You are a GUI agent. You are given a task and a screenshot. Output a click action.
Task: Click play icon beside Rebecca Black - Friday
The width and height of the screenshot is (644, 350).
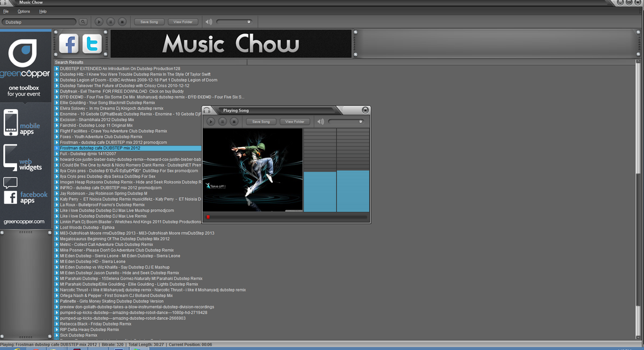tap(57, 324)
